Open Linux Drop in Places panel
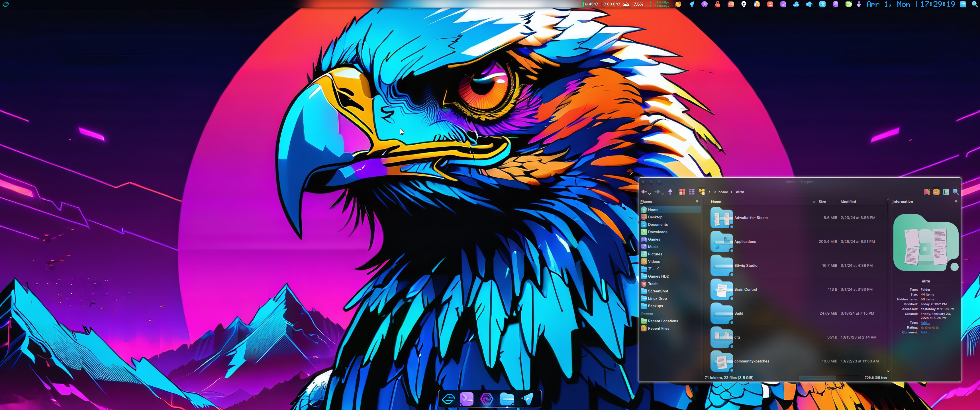This screenshot has height=410, width=980. [x=671, y=299]
